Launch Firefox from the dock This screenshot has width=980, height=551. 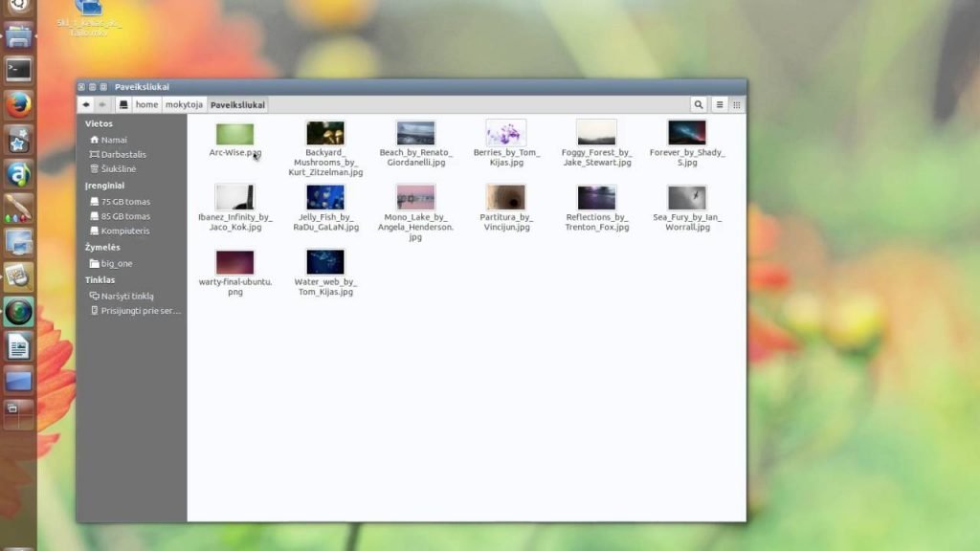[x=19, y=104]
